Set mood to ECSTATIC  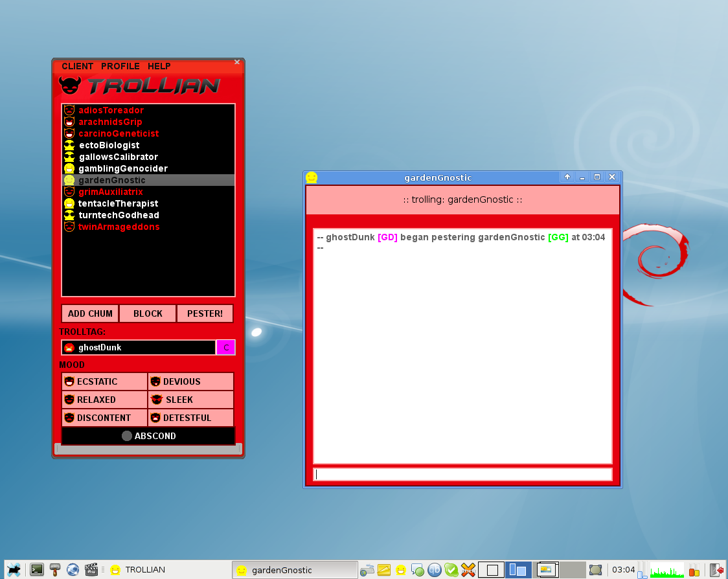tap(104, 381)
